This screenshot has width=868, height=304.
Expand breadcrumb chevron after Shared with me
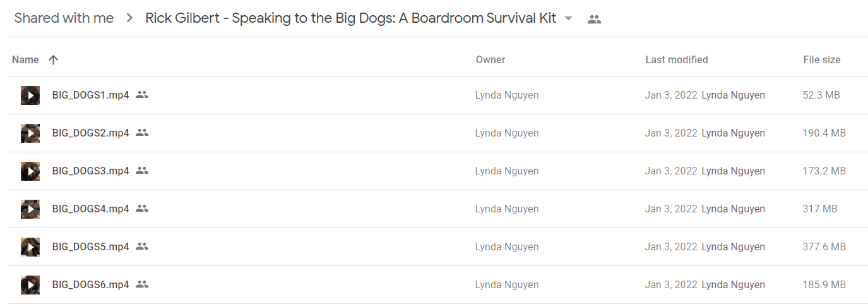[129, 18]
